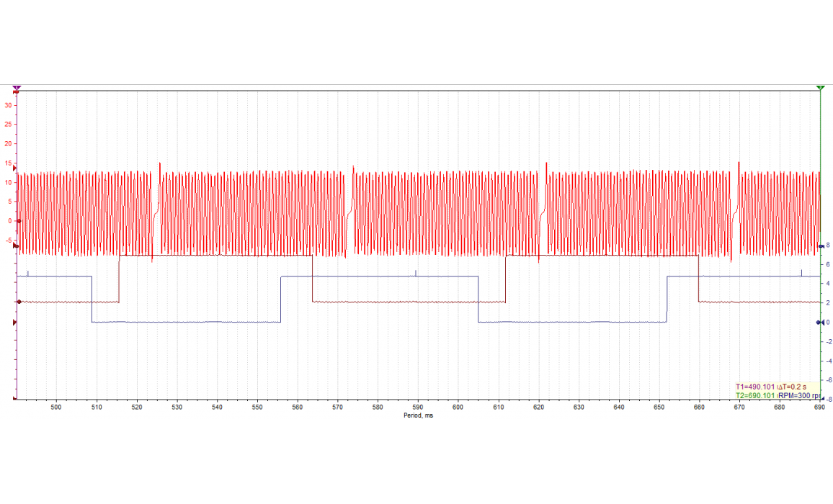Select the green T2 cursor marker at top

click(x=821, y=88)
